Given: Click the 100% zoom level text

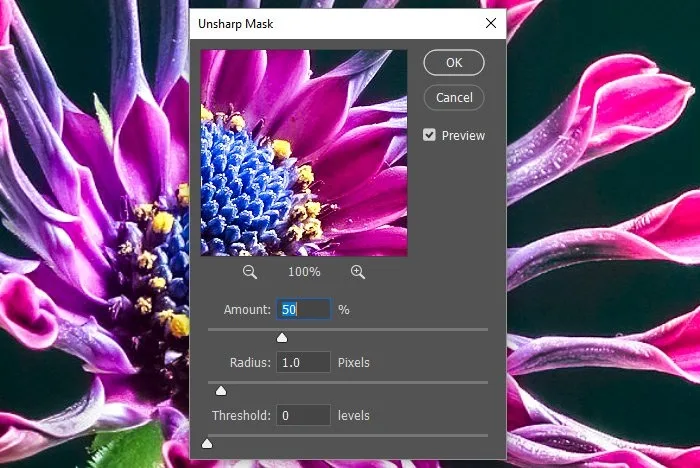Looking at the screenshot, I should tap(304, 272).
